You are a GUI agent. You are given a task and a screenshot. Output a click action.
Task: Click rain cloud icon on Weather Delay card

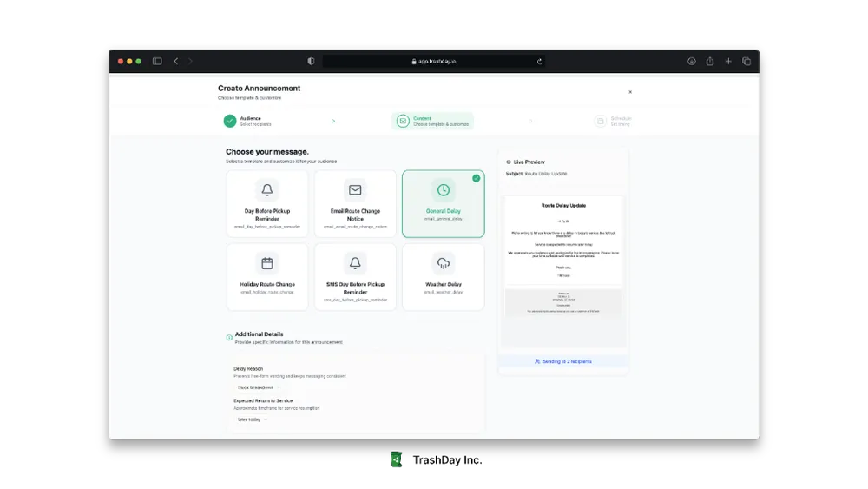[443, 263]
